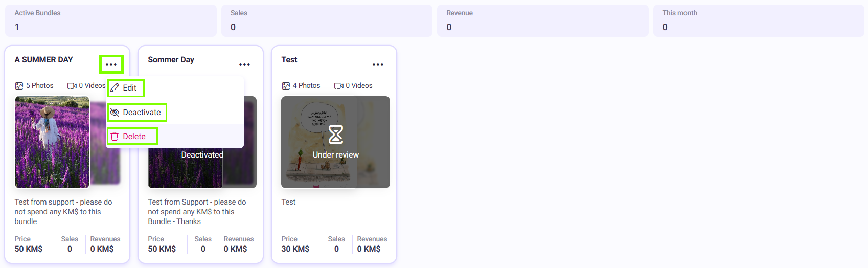Click the Revenue stat card at top

coord(542,20)
